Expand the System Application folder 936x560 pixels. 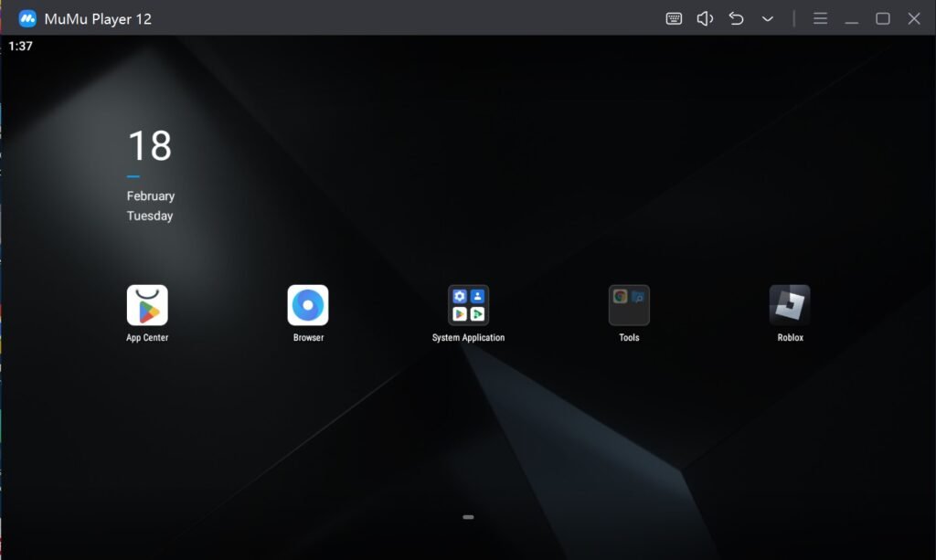pyautogui.click(x=468, y=306)
